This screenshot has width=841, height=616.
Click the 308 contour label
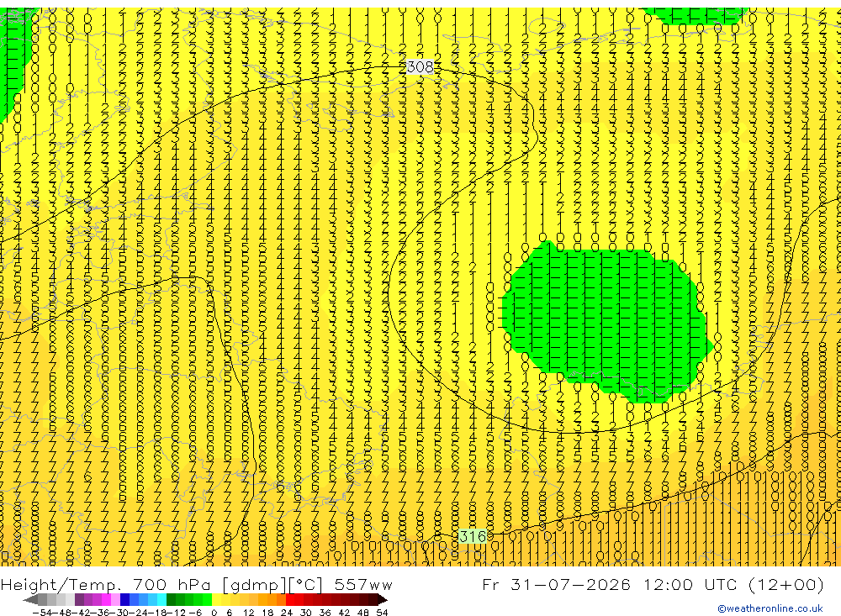420,67
